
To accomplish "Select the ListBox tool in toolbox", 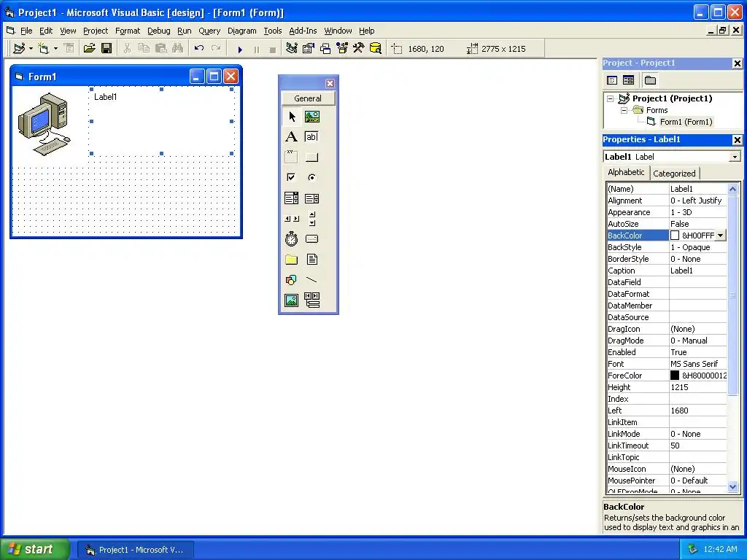I will click(x=312, y=198).
